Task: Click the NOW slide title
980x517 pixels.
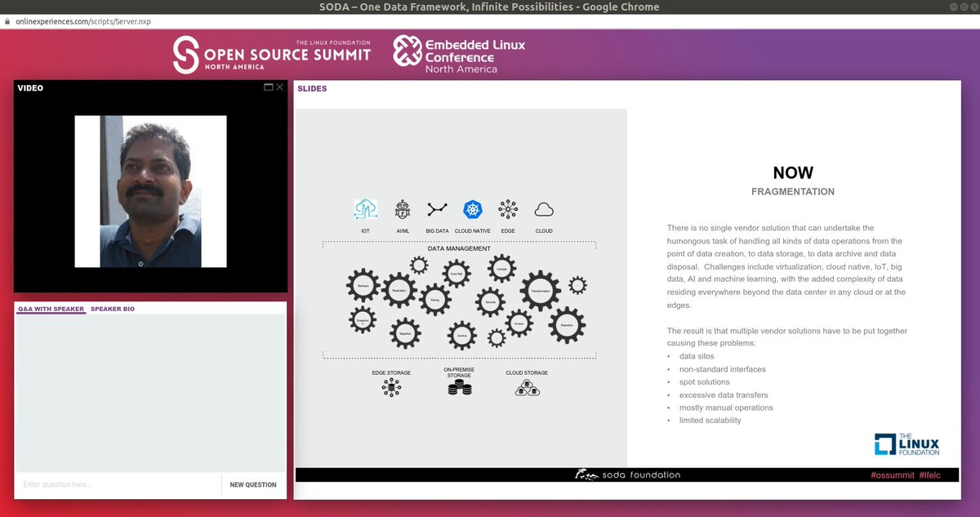Action: pyautogui.click(x=793, y=173)
